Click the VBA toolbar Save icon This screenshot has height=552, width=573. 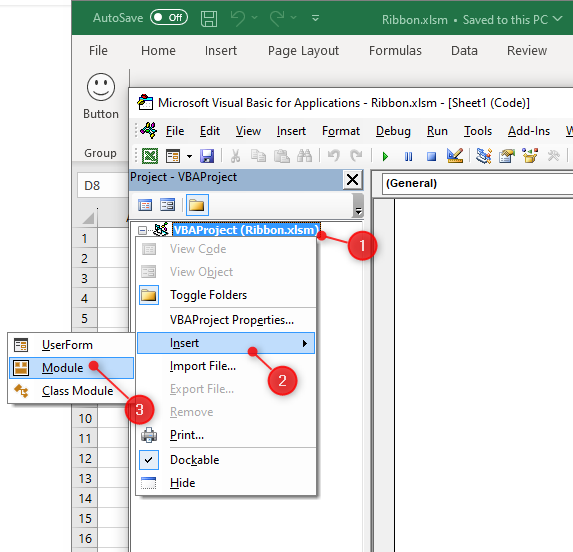tap(207, 156)
